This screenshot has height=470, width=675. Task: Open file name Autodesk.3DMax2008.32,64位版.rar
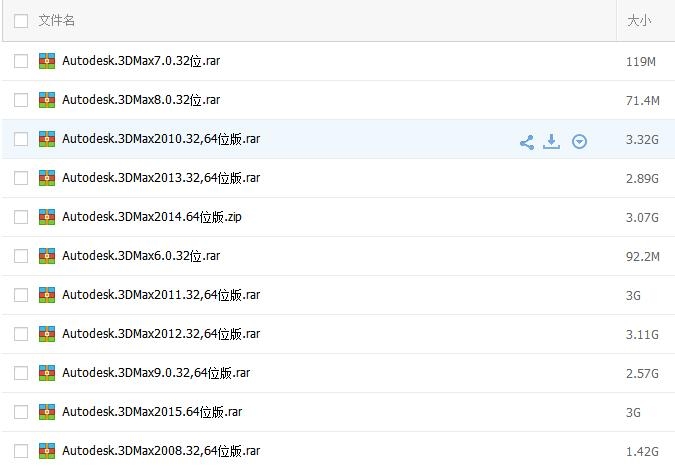[161, 451]
